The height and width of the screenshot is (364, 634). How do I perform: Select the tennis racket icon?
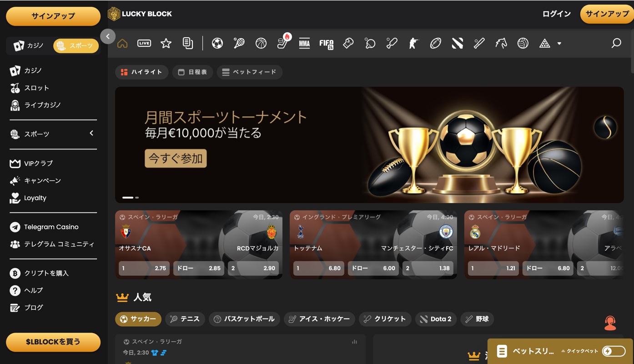click(239, 44)
